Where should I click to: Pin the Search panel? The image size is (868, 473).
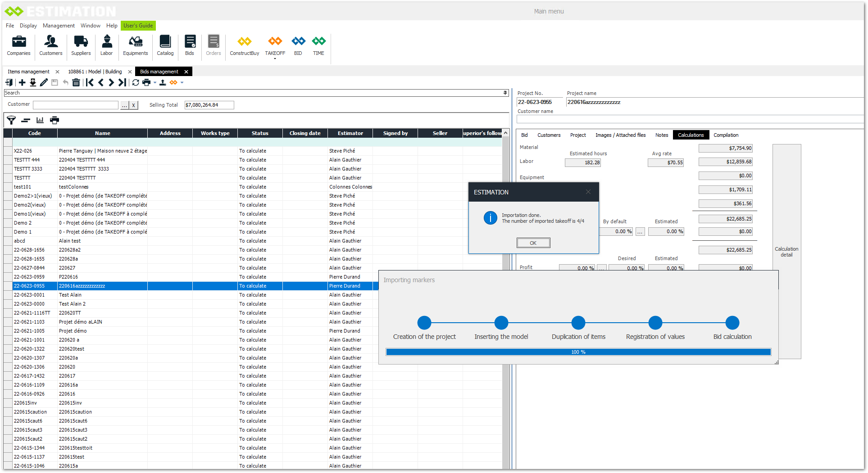click(x=505, y=93)
